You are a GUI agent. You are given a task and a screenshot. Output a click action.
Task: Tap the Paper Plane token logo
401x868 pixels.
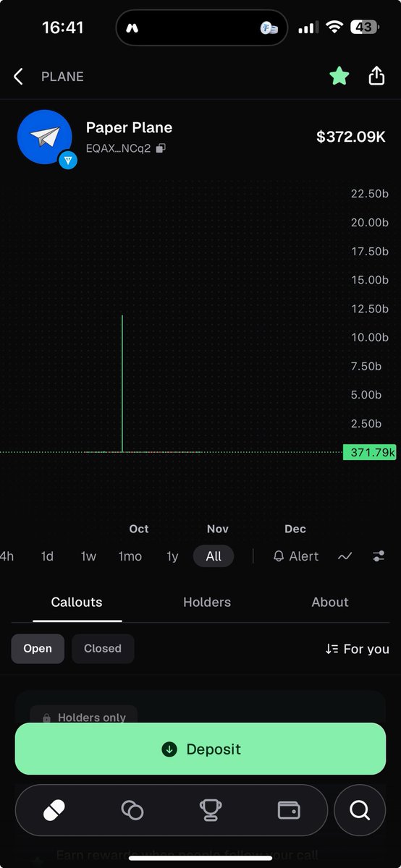coord(45,137)
